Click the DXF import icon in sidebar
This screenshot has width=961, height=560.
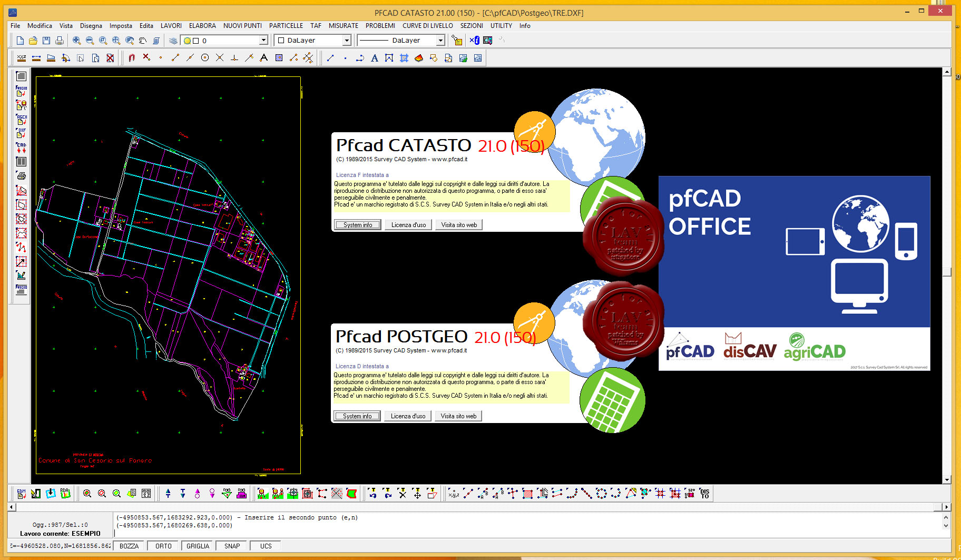(x=21, y=133)
